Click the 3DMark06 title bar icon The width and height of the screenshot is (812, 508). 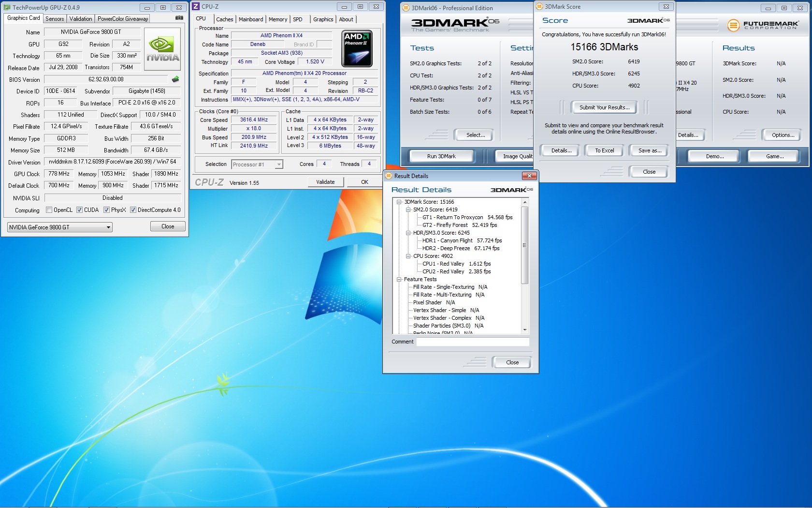(406, 8)
